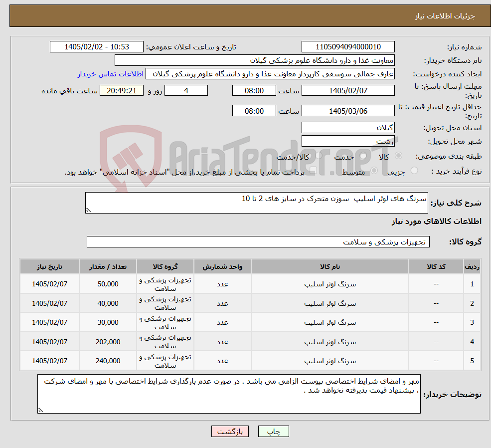Click the need date in row 4
The image size is (491, 448).
(49, 342)
